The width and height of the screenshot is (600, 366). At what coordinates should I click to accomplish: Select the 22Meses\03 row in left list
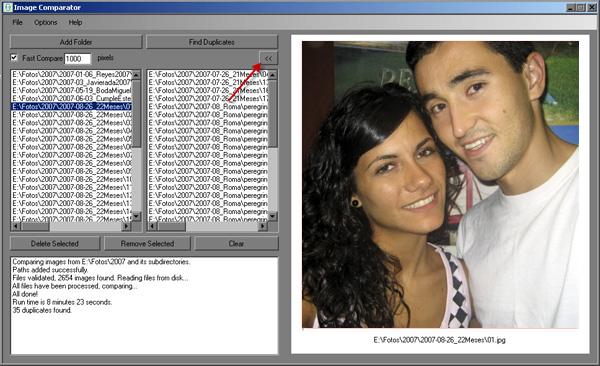(72, 123)
